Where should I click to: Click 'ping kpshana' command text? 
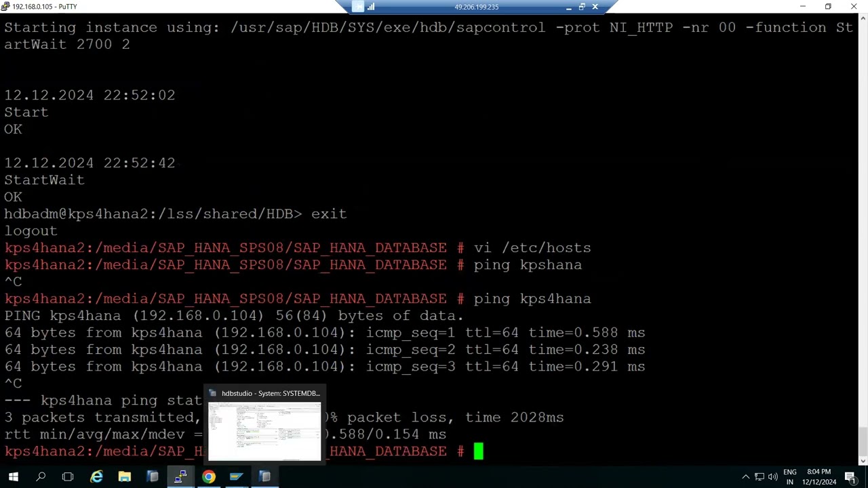(528, 265)
